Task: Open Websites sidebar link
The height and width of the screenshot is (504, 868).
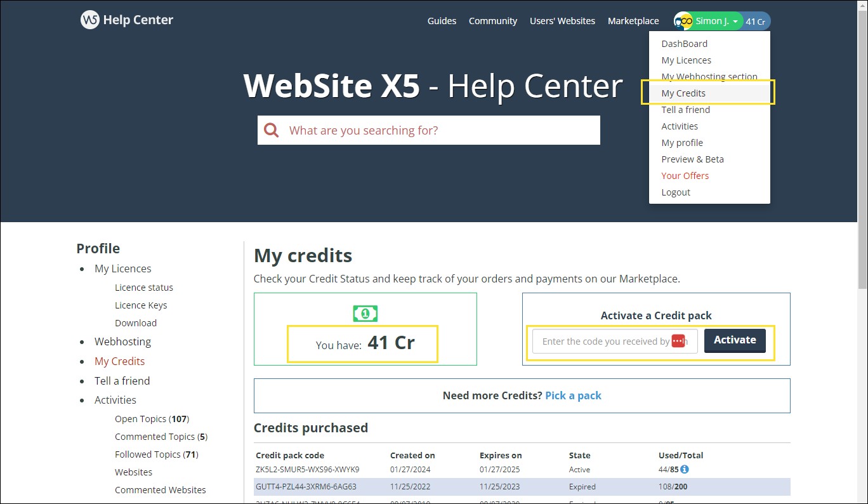Action: (134, 472)
